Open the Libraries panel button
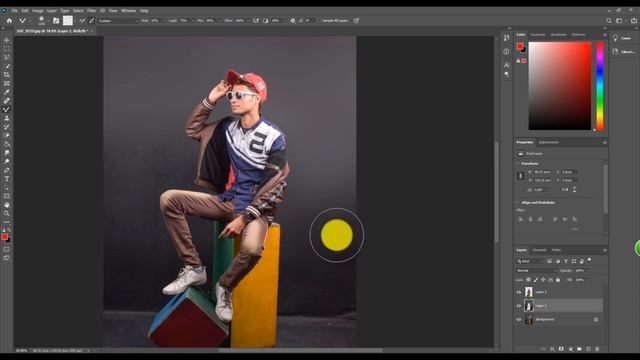The height and width of the screenshot is (360, 640). coord(624,51)
